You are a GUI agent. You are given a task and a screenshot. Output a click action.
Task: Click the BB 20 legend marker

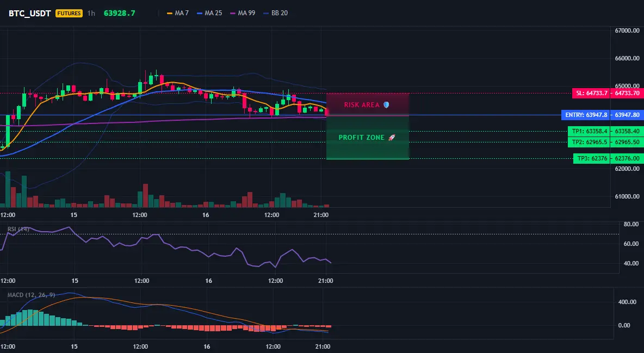pos(266,13)
